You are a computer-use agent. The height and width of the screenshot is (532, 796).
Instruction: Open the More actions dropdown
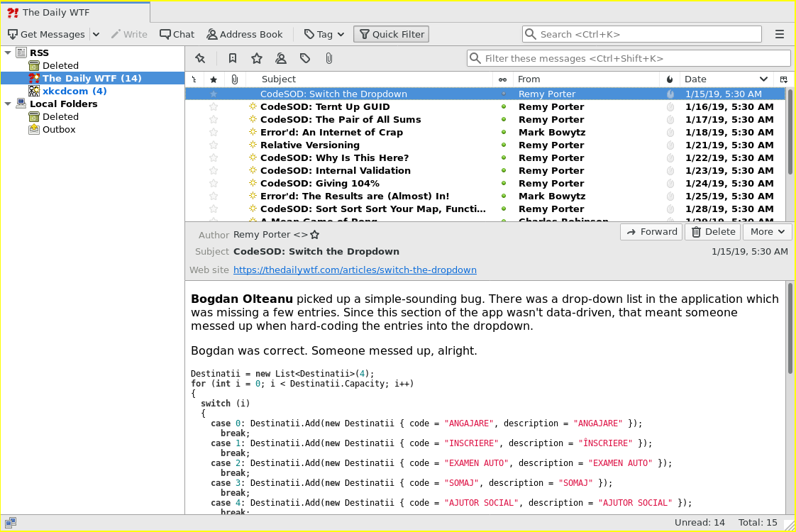(768, 232)
